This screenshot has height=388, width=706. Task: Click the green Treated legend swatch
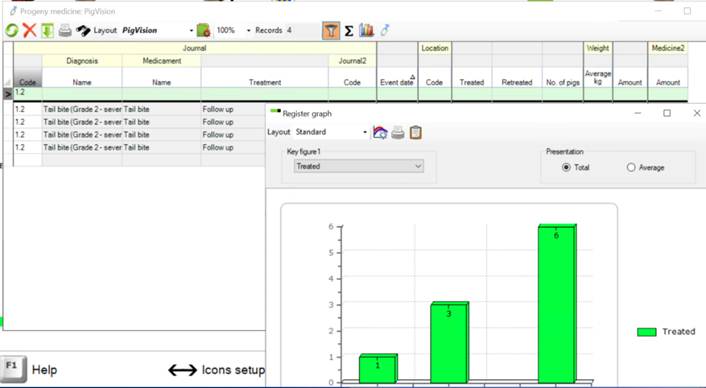coord(647,332)
